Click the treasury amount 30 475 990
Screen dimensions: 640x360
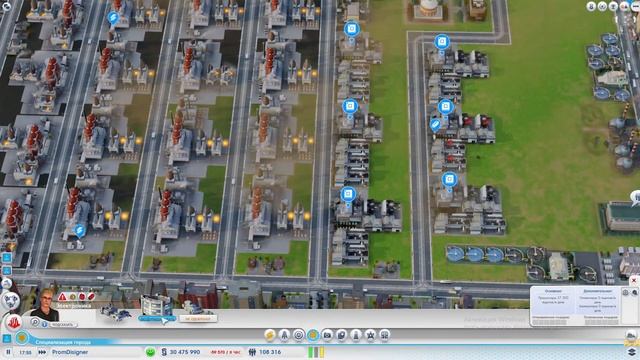click(x=184, y=352)
